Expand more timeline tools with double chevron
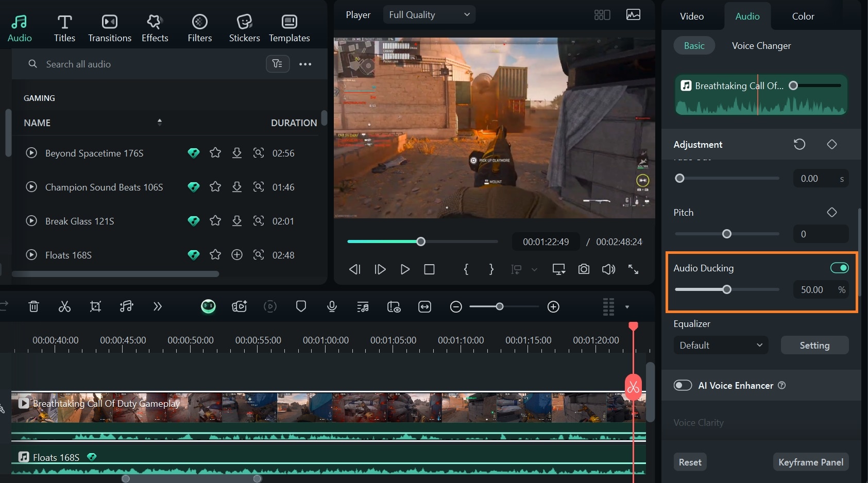868x483 pixels. 158,307
